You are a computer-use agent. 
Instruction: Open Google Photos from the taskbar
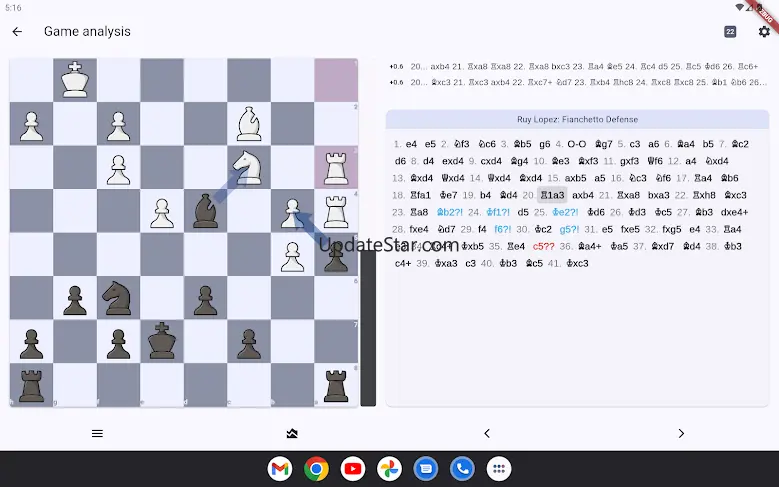point(390,469)
